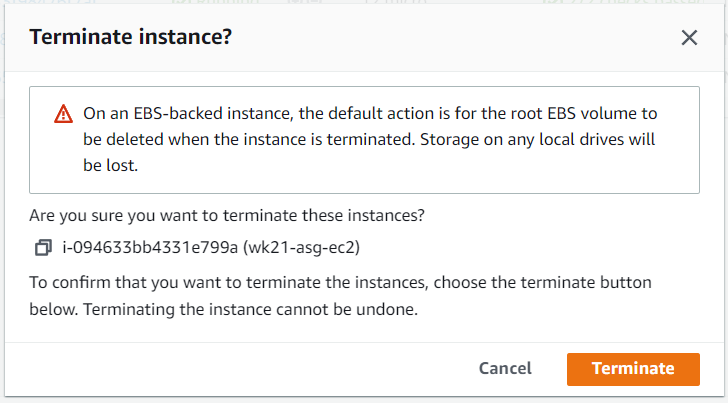
Task: Copy the instance ID with the copy icon
Action: pyautogui.click(x=43, y=247)
